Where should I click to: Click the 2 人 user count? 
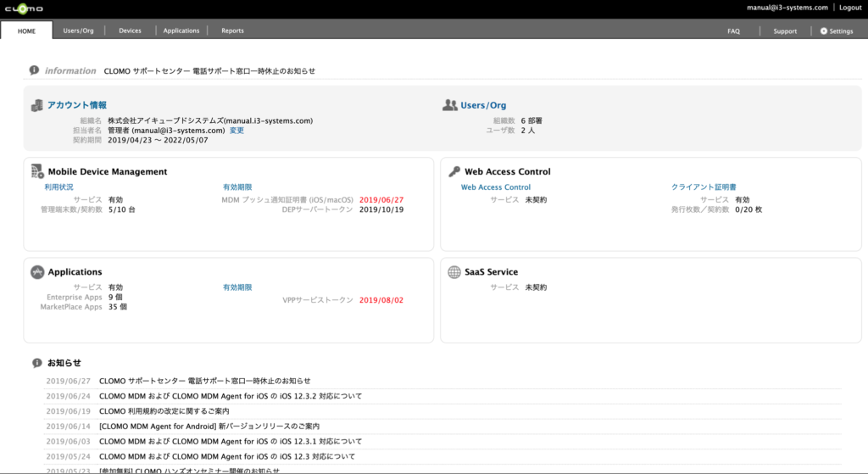[527, 131]
